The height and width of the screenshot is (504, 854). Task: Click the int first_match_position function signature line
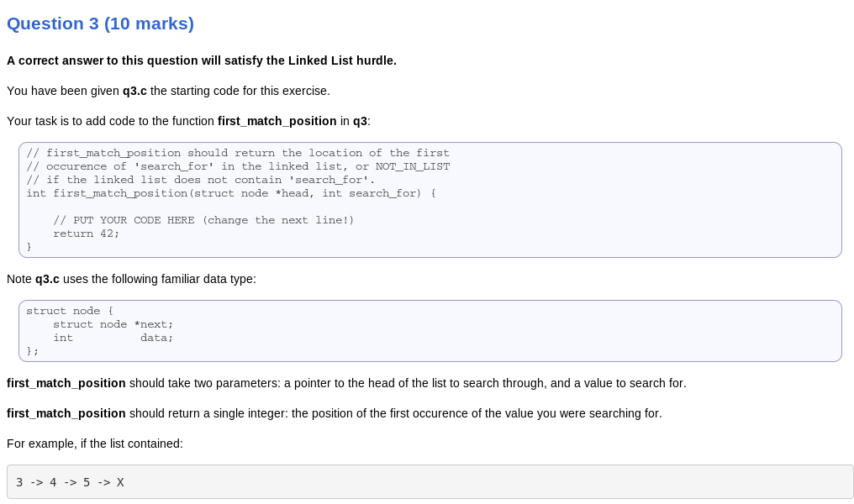231,193
